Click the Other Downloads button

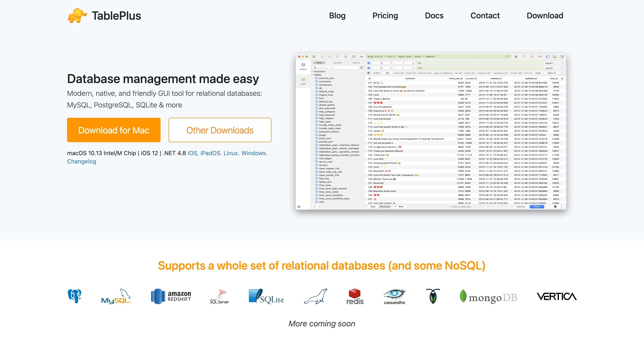220,130
